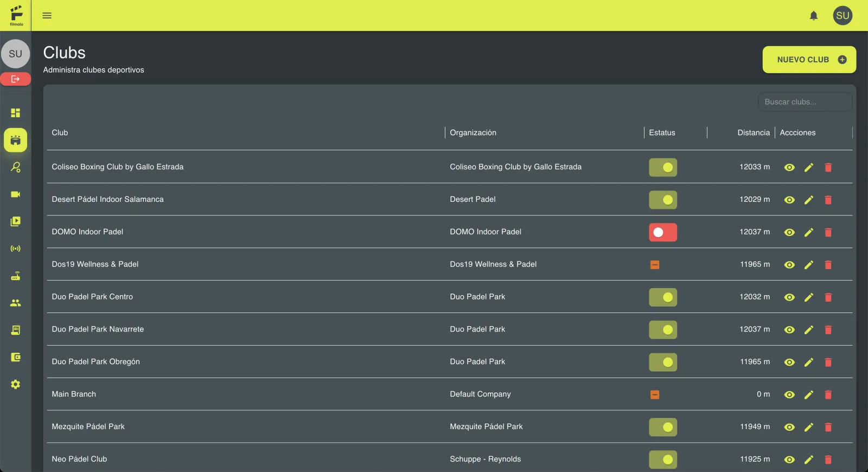868x472 pixels.
Task: Open the settings gear in sidebar
Action: (x=16, y=384)
